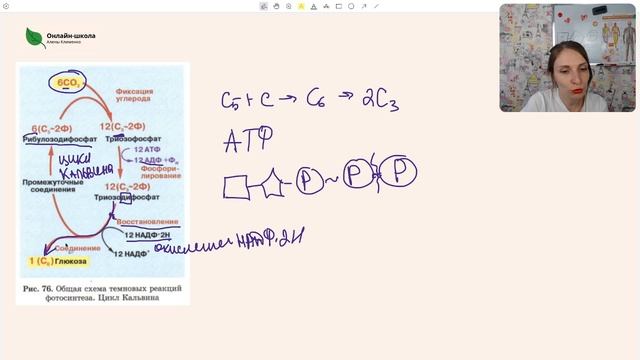Select the triangle shape tool

tap(313, 6)
